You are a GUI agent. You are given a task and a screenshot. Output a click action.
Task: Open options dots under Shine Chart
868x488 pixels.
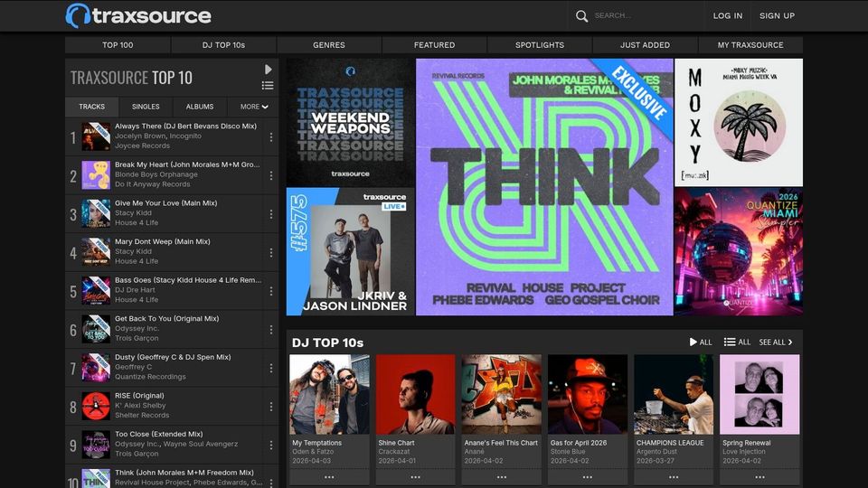tap(415, 477)
